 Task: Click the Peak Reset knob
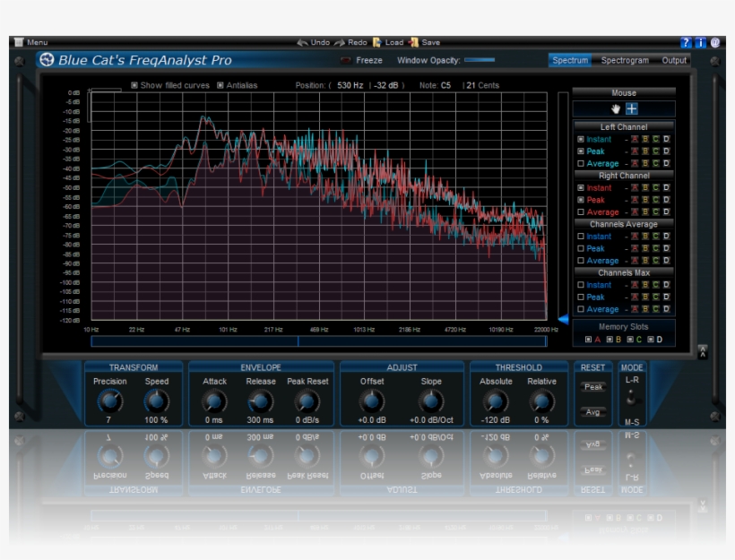tap(307, 401)
